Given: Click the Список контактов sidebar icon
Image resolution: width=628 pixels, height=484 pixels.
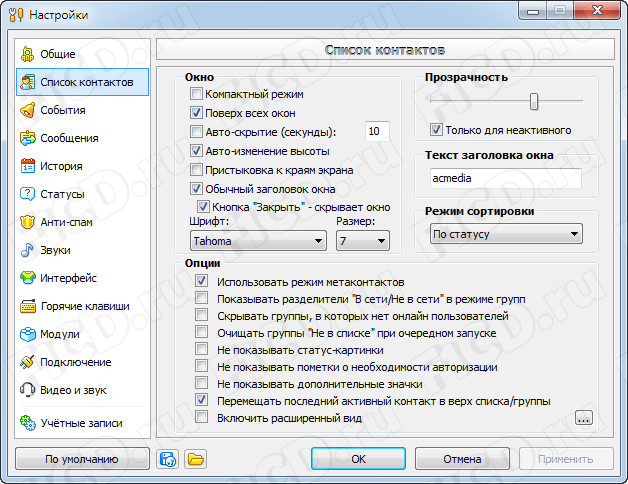Looking at the screenshot, I should tap(27, 82).
